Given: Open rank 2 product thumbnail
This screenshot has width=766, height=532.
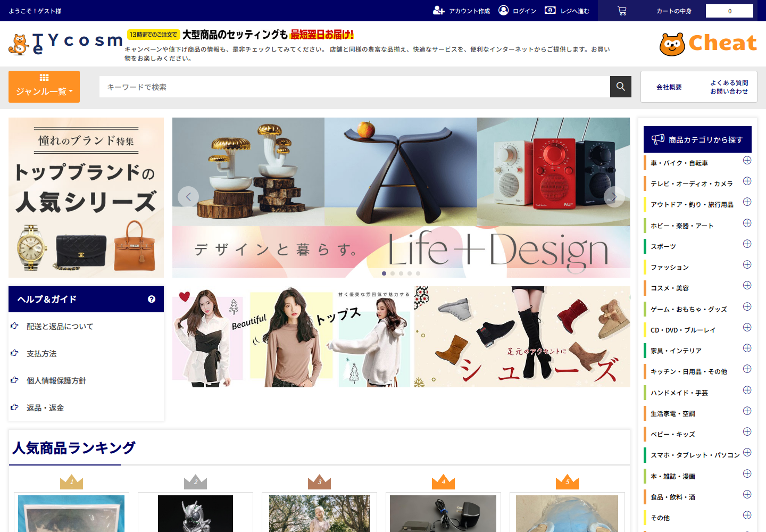Looking at the screenshot, I should (195, 513).
